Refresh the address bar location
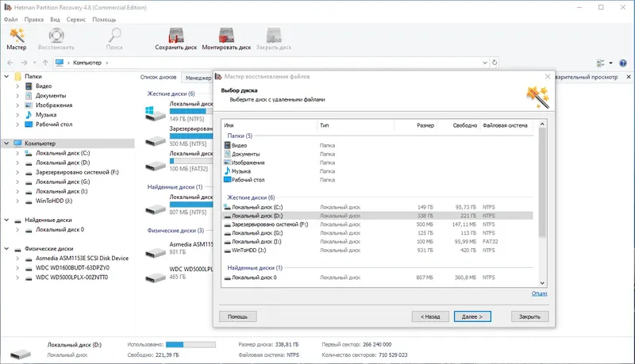Viewport: 635px width, 364px height. click(x=495, y=63)
